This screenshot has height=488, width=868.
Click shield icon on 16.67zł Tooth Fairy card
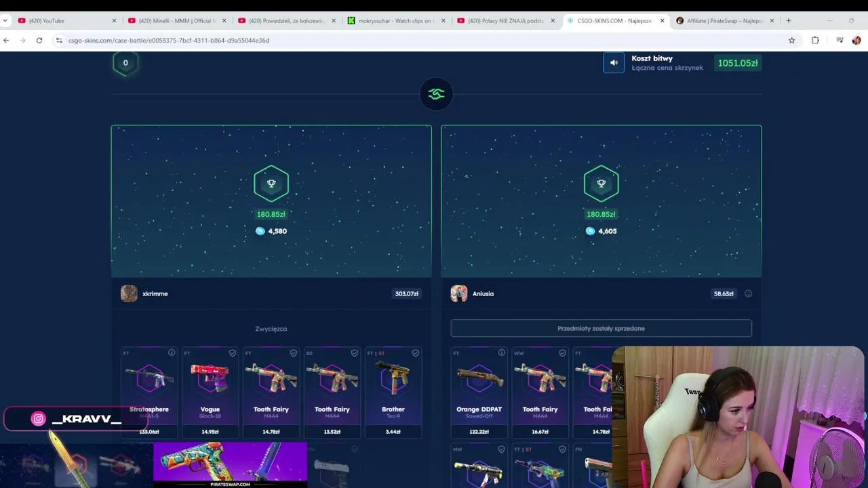(x=563, y=352)
